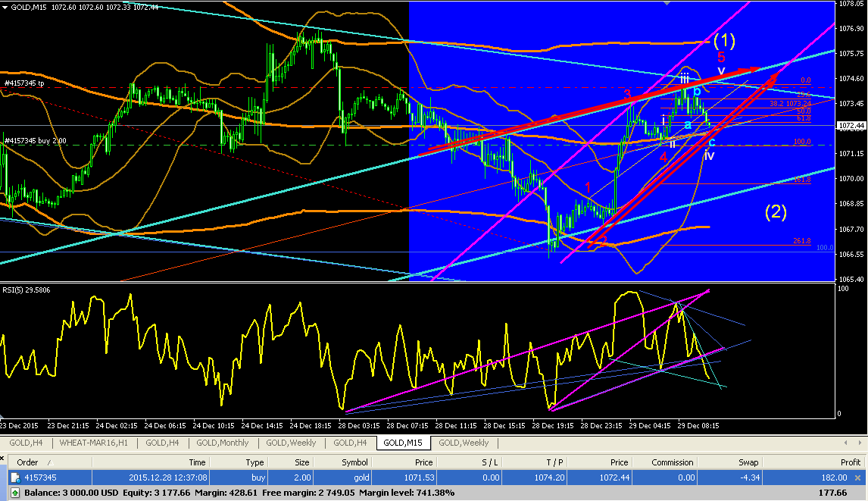Click the buy type cell of the order
868x501 pixels.
coord(258,478)
